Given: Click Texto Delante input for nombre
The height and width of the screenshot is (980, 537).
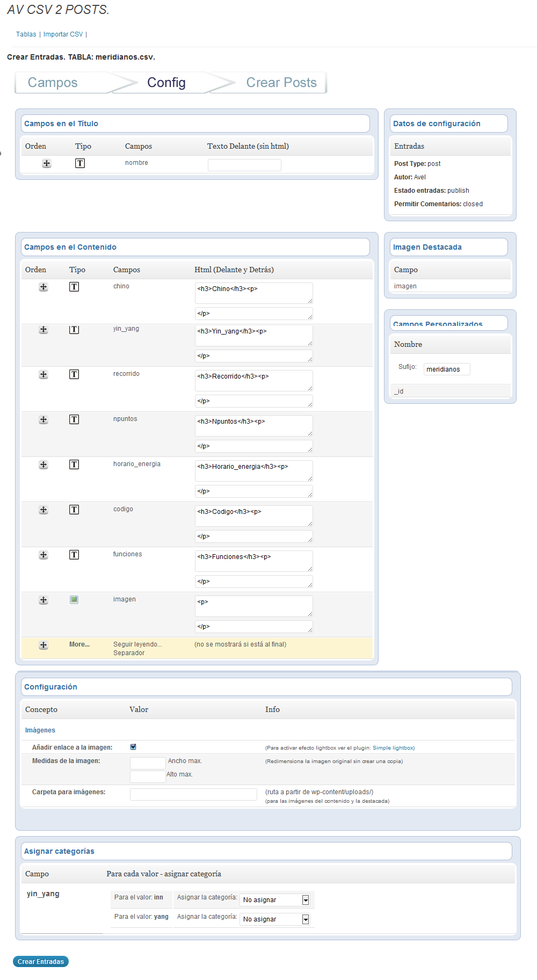Looking at the screenshot, I should [x=244, y=165].
